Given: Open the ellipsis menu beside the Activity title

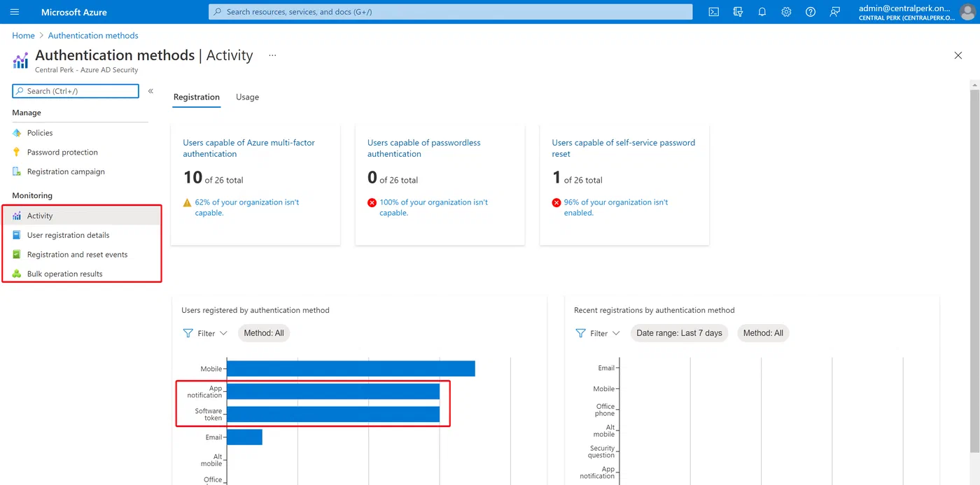Looking at the screenshot, I should [272, 55].
